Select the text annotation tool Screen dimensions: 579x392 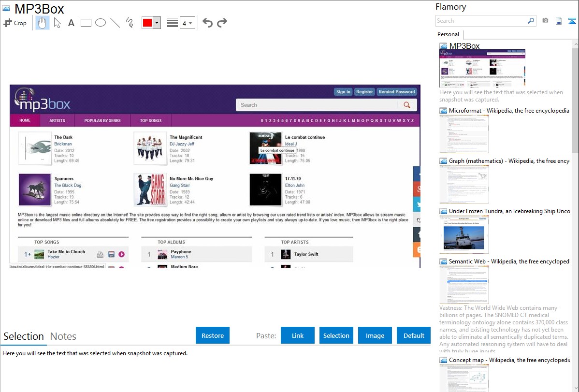(71, 23)
